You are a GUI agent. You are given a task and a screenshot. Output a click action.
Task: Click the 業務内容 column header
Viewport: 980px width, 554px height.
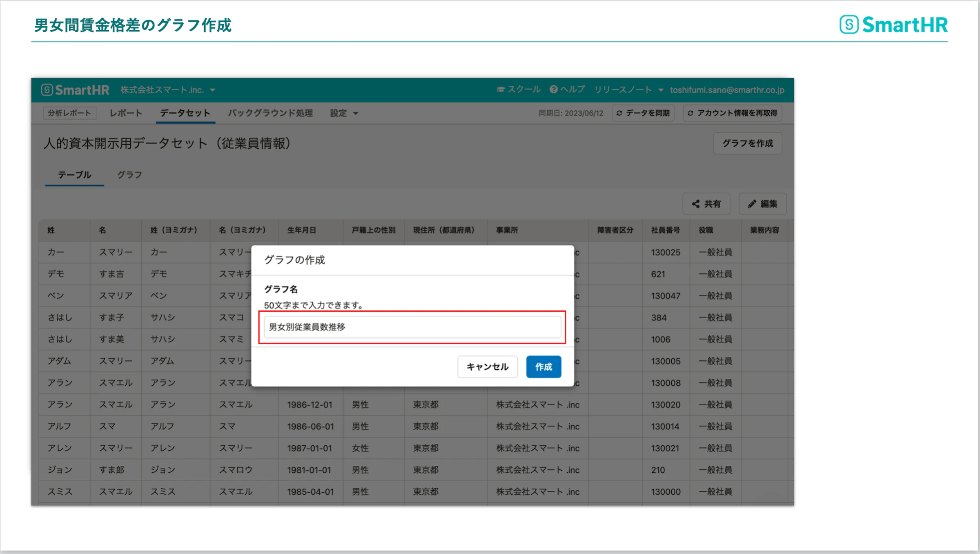tap(764, 230)
